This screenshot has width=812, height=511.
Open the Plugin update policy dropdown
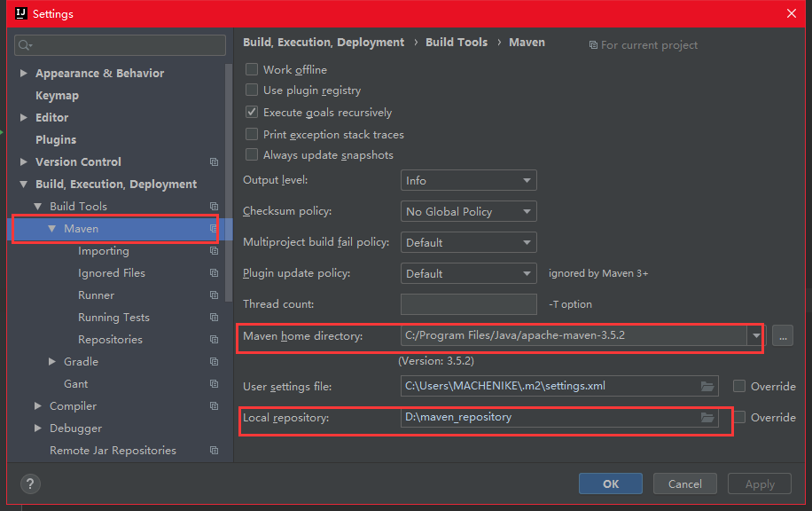tap(469, 273)
